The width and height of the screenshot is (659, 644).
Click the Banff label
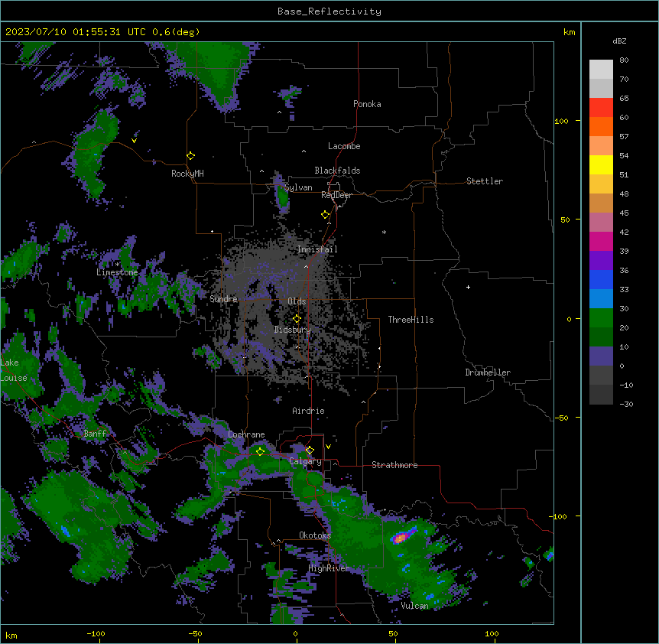coord(95,434)
